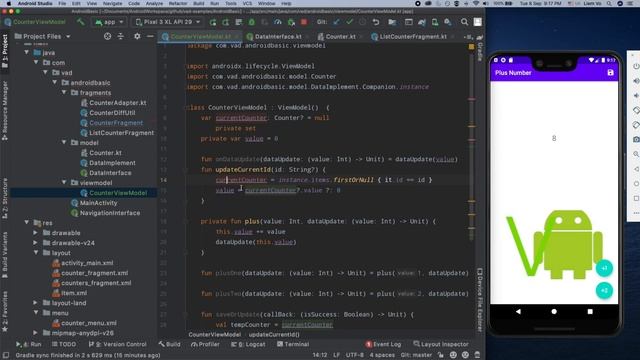Viewport: 640px width, 360px height.
Task: Click the Search Everywhere magnifier icon
Action: (464, 22)
